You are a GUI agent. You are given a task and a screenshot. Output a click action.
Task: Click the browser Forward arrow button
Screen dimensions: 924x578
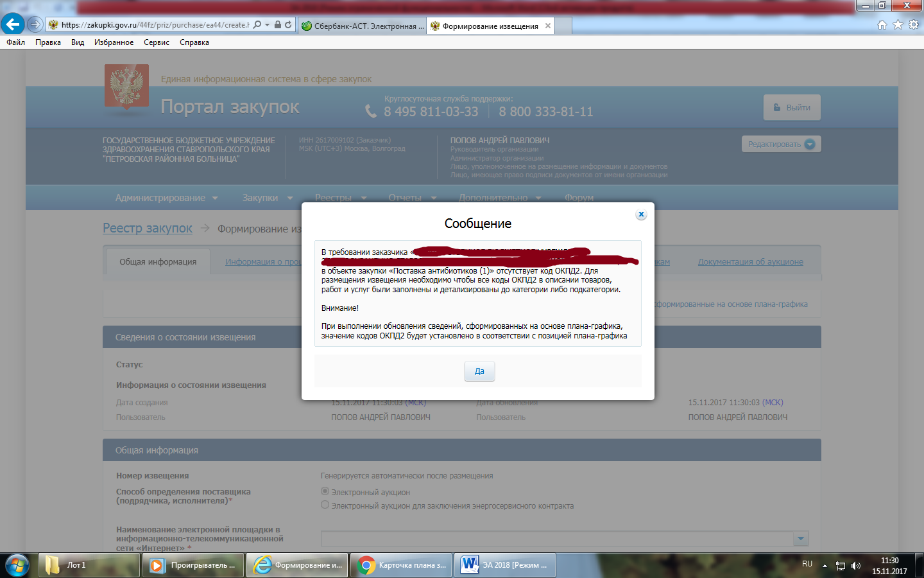(x=35, y=25)
